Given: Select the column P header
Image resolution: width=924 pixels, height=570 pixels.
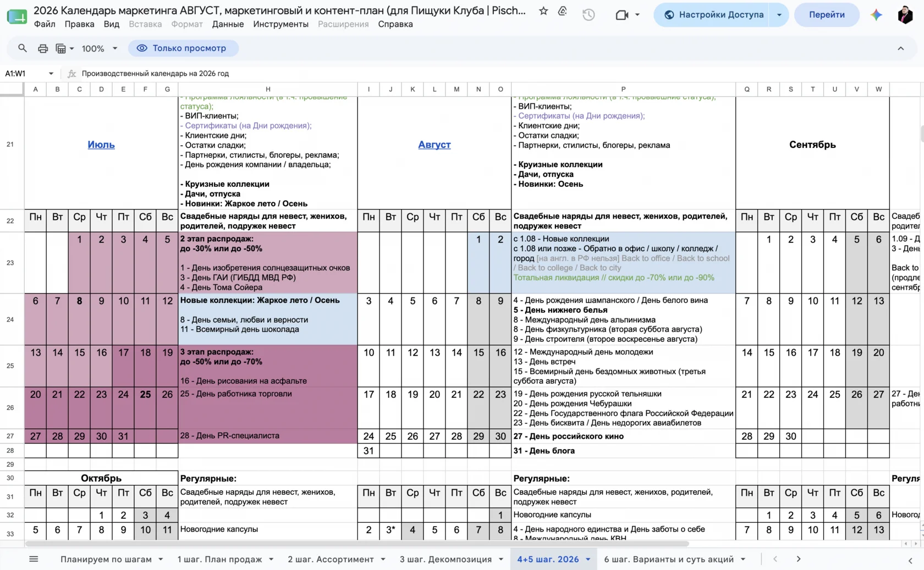Looking at the screenshot, I should pos(623,89).
